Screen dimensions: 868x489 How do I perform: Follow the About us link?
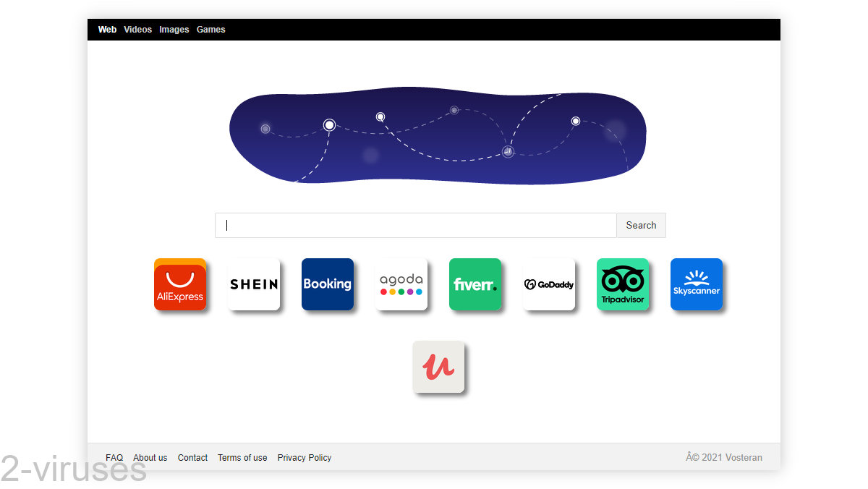click(150, 458)
